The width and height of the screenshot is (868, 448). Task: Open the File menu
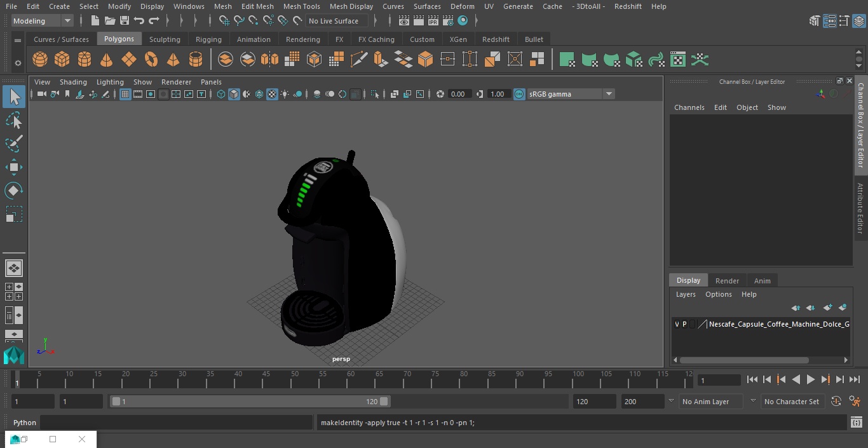[11, 6]
